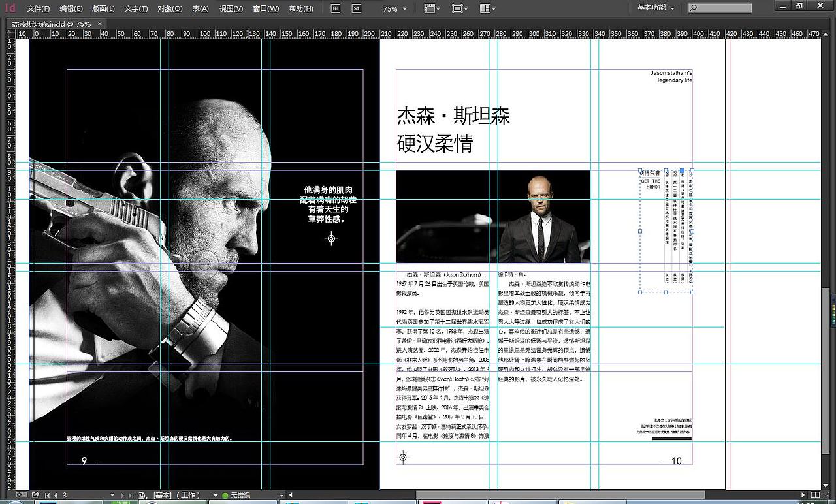Open Adobe Stock via St button
836x504 pixels.
click(x=356, y=8)
